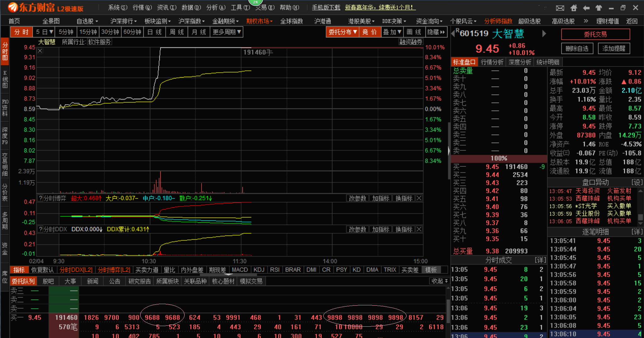Image resolution: width=644 pixels, height=338 pixels.
Task: Open 深度F9 in left sidebar
Action: [5, 136]
